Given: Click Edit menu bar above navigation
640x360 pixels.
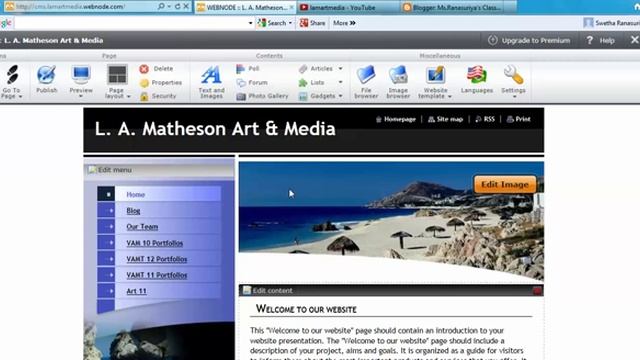Looking at the screenshot, I should [x=159, y=170].
